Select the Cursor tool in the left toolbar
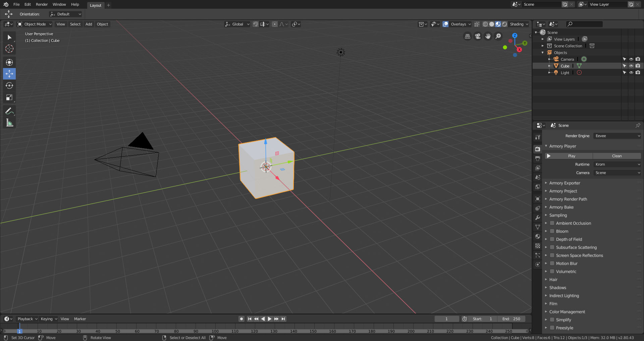Screen dimensions: 644x341 pos(9,49)
